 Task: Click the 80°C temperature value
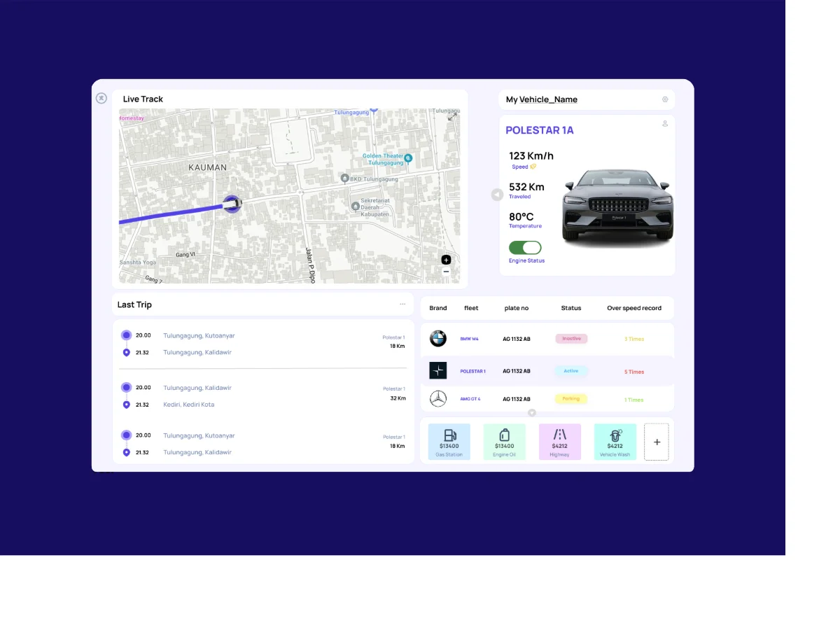[x=521, y=217]
